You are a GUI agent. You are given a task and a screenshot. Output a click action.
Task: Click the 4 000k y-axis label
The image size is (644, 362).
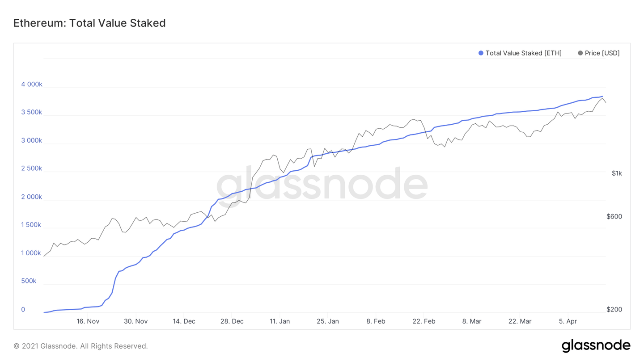(x=32, y=84)
